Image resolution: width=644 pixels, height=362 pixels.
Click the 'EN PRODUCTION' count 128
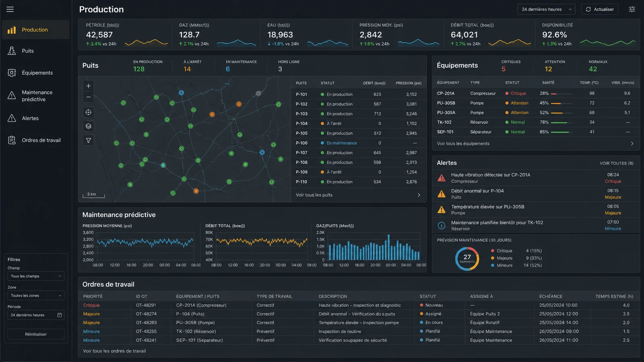139,69
